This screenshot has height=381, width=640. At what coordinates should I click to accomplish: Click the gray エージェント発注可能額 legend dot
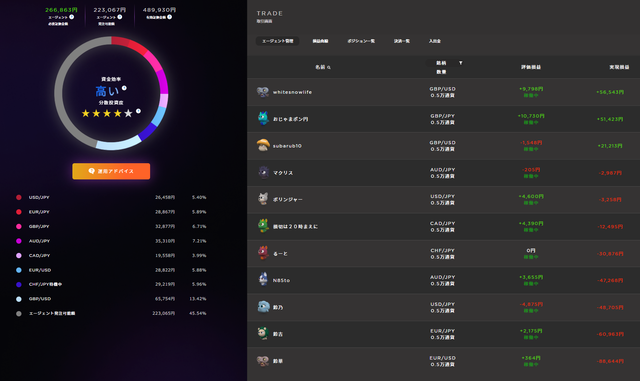click(x=19, y=314)
